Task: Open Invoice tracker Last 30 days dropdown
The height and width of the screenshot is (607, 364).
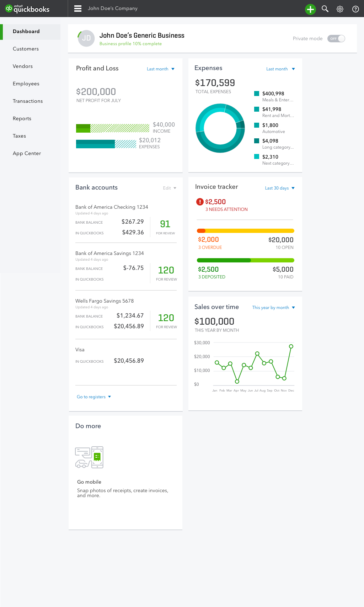Action: 280,188
